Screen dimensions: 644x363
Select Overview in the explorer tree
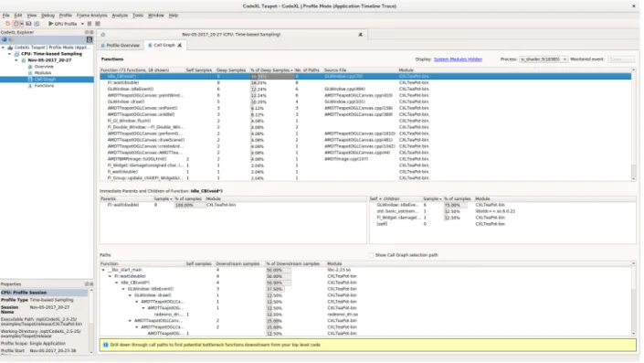coord(44,67)
